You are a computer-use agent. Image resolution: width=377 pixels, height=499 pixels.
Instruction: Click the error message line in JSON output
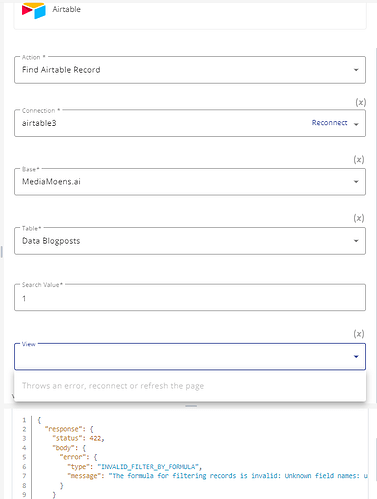[x=217, y=476]
